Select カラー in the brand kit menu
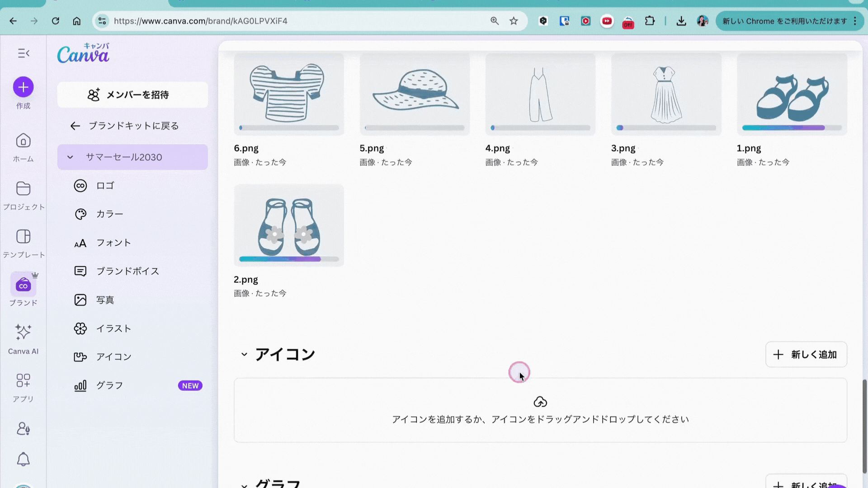868x488 pixels. [110, 214]
